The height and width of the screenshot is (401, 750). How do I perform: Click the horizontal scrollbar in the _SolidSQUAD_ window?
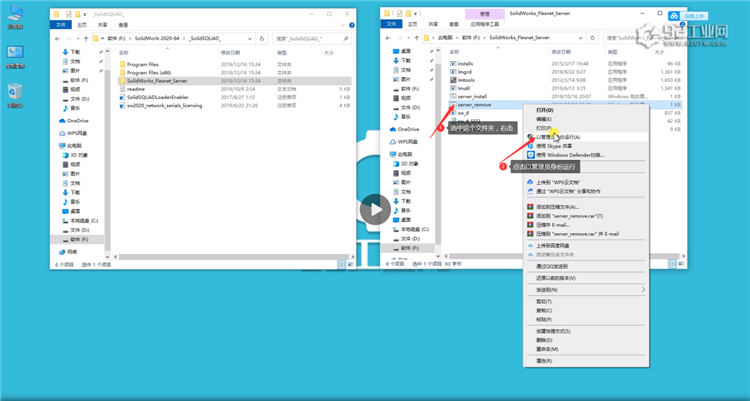click(x=233, y=257)
